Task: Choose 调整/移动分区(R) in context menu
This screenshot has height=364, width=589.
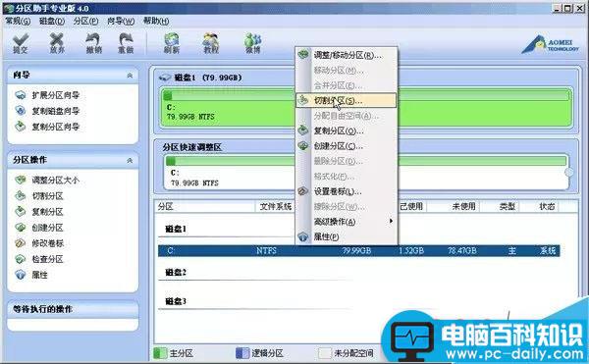Action: coord(346,55)
